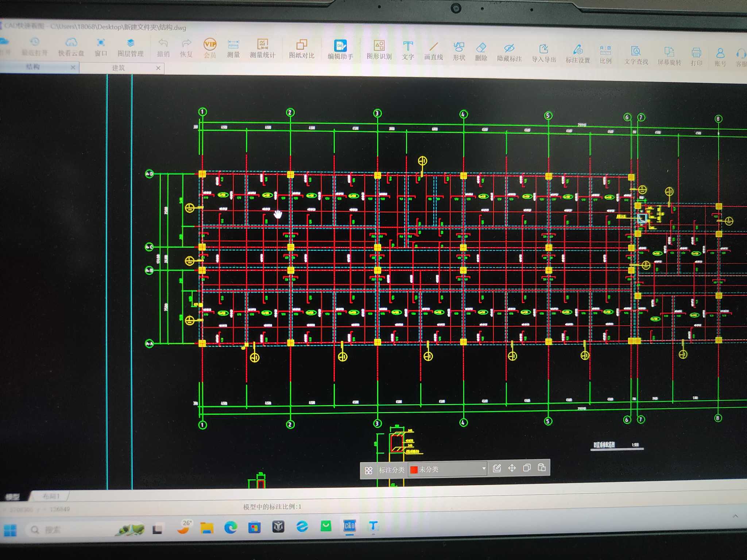Viewport: 747px width, 560px height.
Task: Select the 文字 text annotation tool
Action: tap(408, 51)
